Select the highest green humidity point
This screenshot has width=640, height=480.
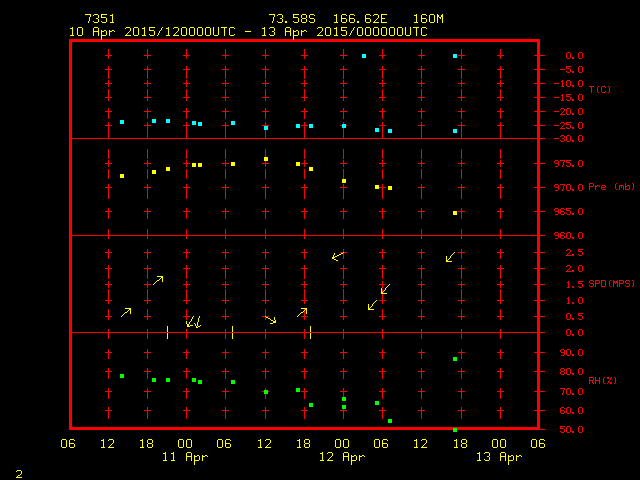coord(455,359)
